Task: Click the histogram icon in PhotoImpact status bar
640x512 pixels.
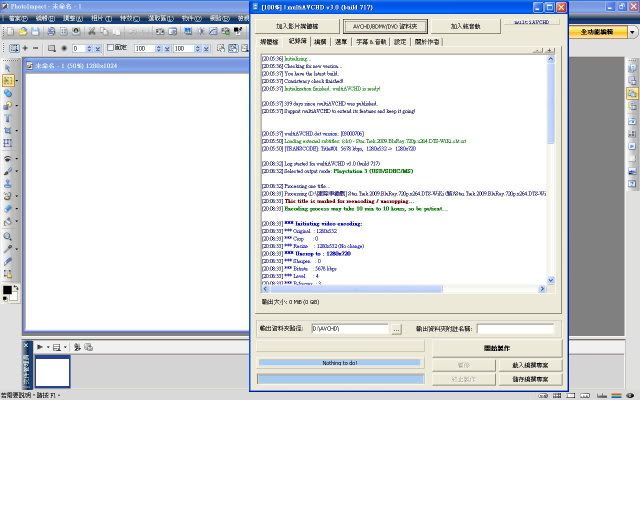Action: coord(602,395)
